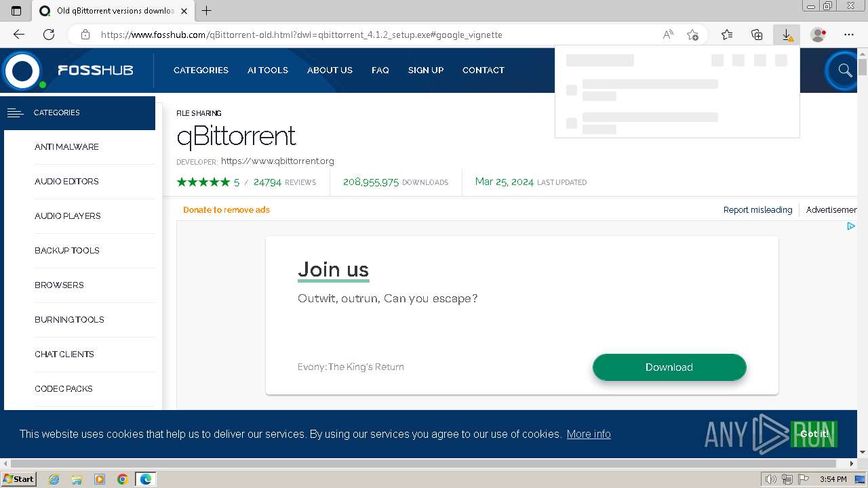Select BROWSERS category
This screenshot has width=868, height=488.
(x=59, y=285)
